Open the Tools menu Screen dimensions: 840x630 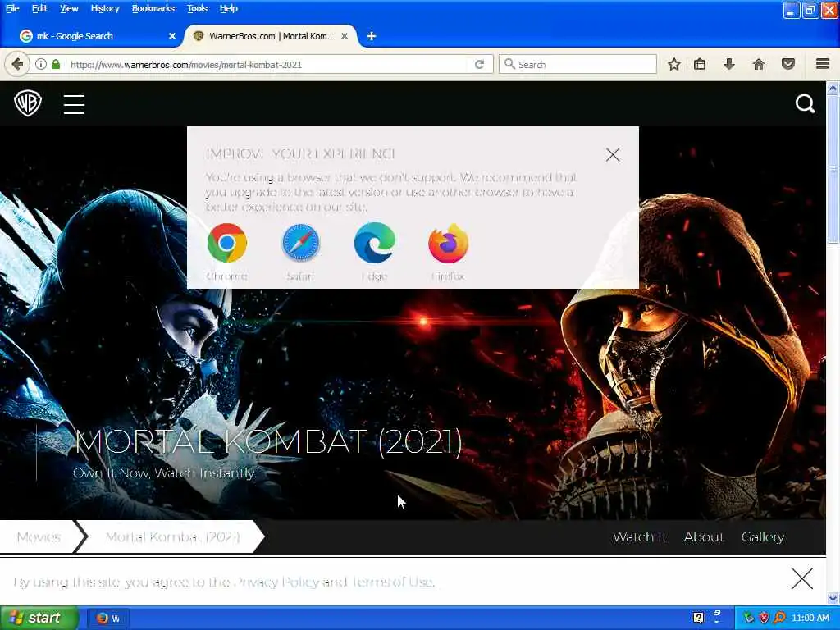click(197, 8)
